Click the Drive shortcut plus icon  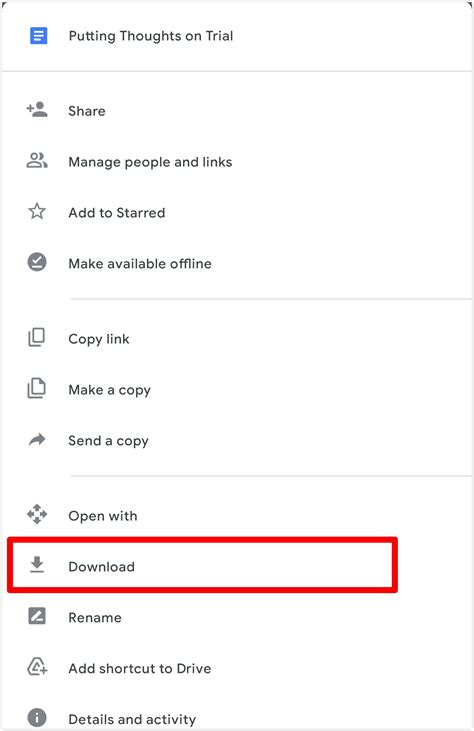coord(37,667)
